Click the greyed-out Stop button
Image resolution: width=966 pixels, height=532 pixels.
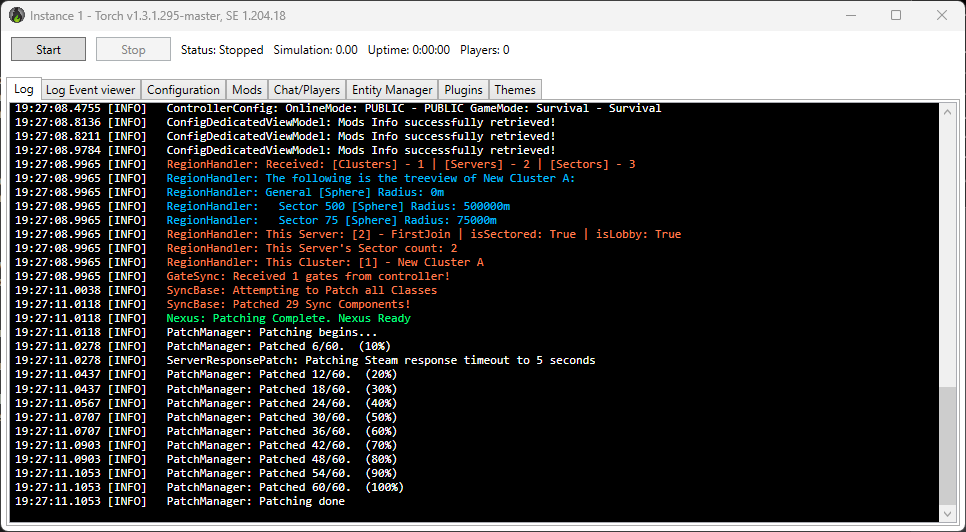coord(133,49)
